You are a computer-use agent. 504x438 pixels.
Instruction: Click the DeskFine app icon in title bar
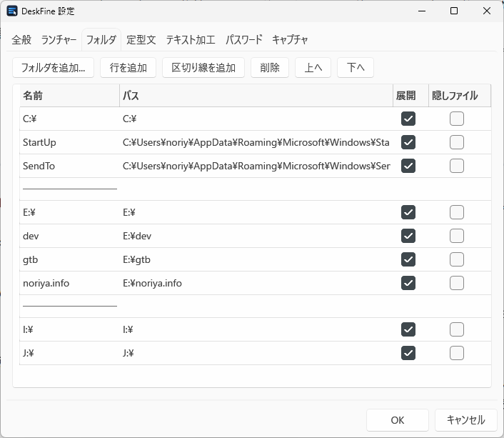[x=12, y=11]
